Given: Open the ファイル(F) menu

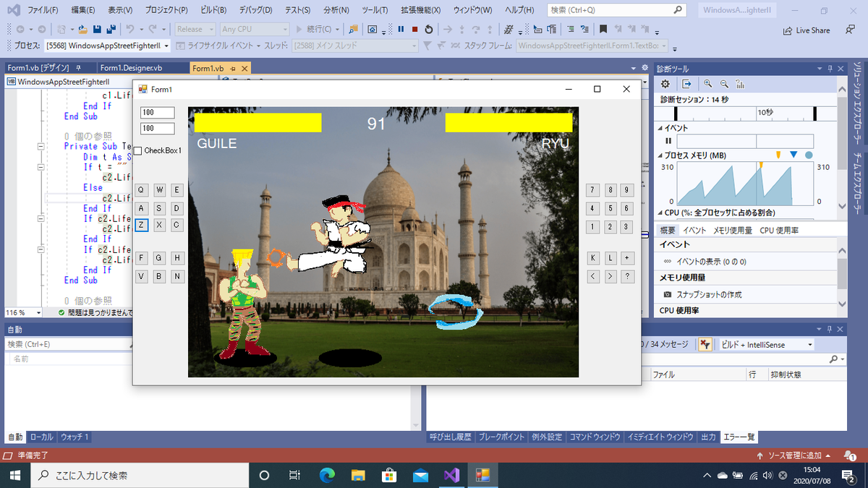Looking at the screenshot, I should coord(43,10).
